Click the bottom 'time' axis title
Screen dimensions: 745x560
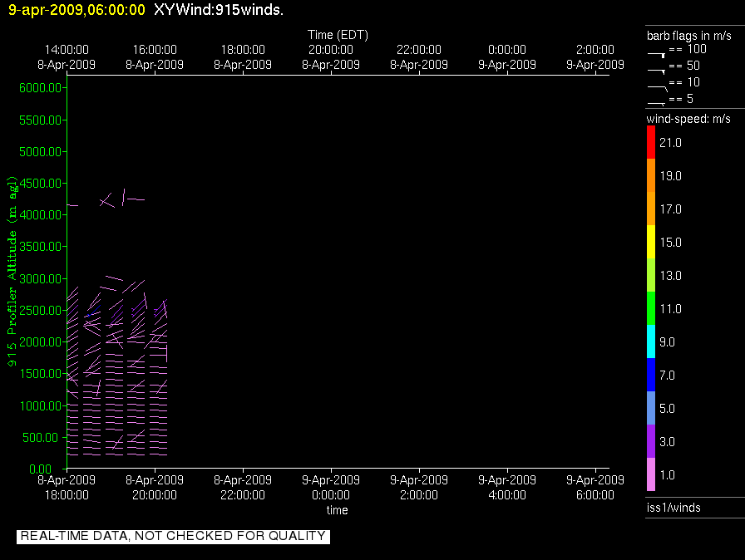(337, 510)
